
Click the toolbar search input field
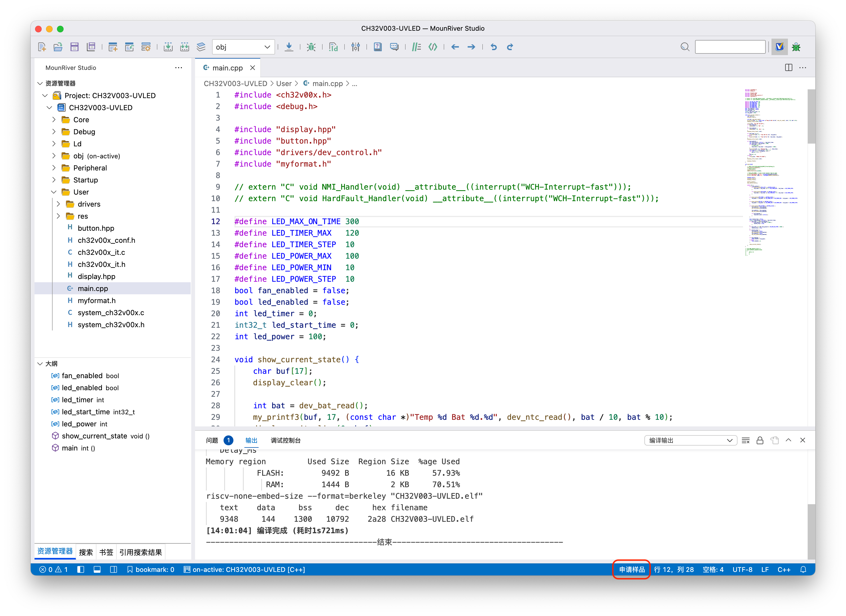point(730,47)
